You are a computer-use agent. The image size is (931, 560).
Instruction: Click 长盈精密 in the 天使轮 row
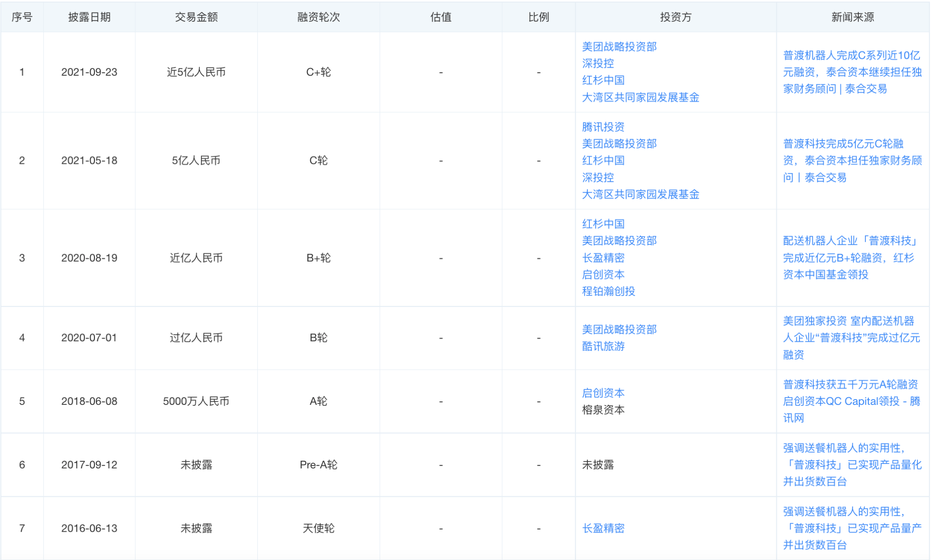603,528
